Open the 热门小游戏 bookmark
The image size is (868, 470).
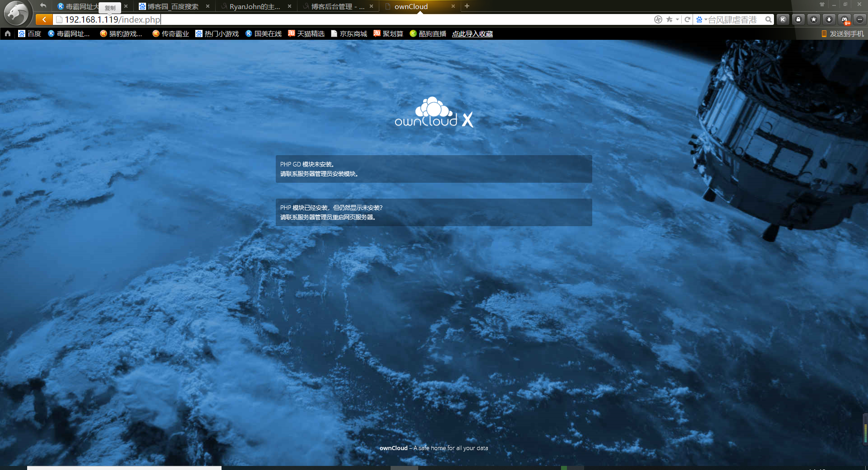pos(217,33)
